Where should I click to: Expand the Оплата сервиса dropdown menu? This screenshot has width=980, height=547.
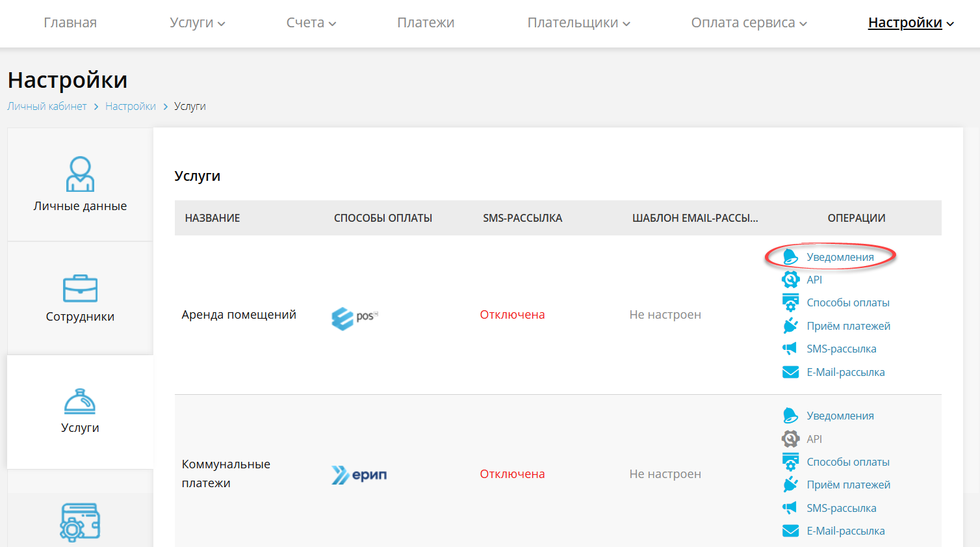click(x=749, y=23)
